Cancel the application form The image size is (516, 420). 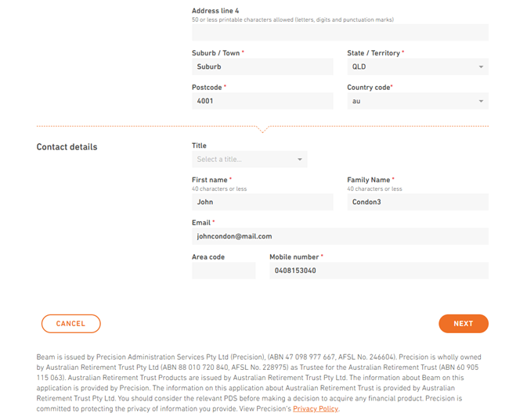click(70, 324)
